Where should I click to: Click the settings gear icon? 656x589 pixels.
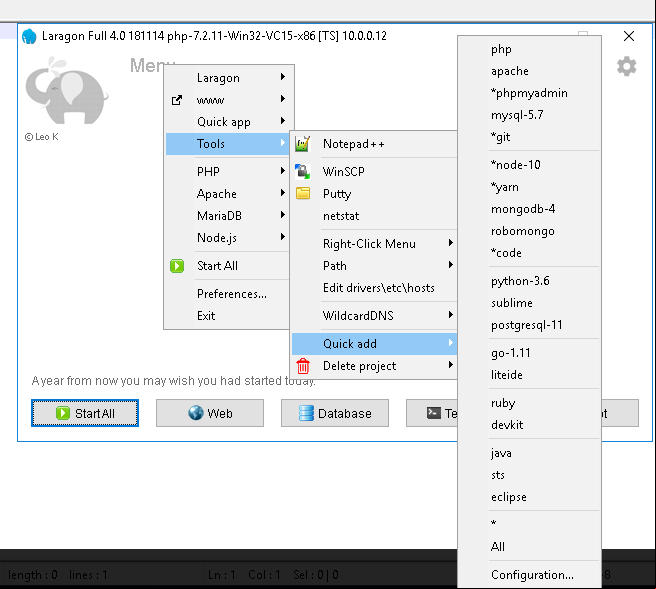coord(626,66)
